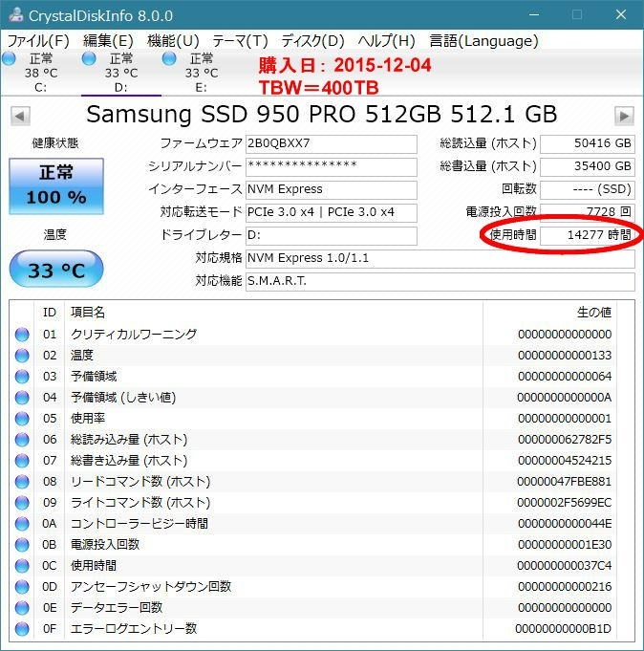Click raw value 0000004524215
The image size is (644, 651).
coord(565,461)
